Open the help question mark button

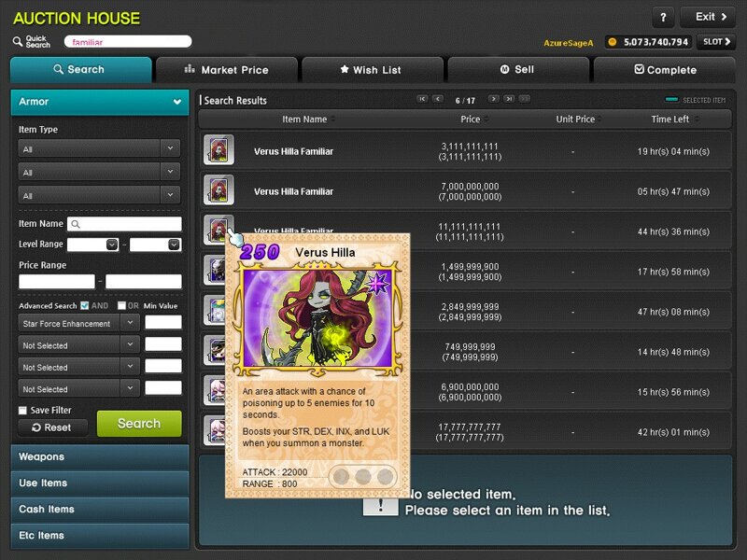point(663,18)
